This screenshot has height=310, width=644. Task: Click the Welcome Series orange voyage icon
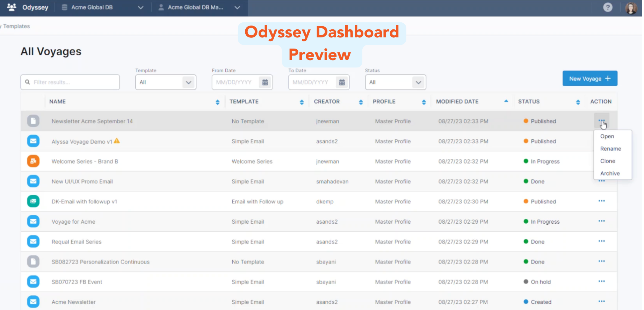[x=33, y=161]
